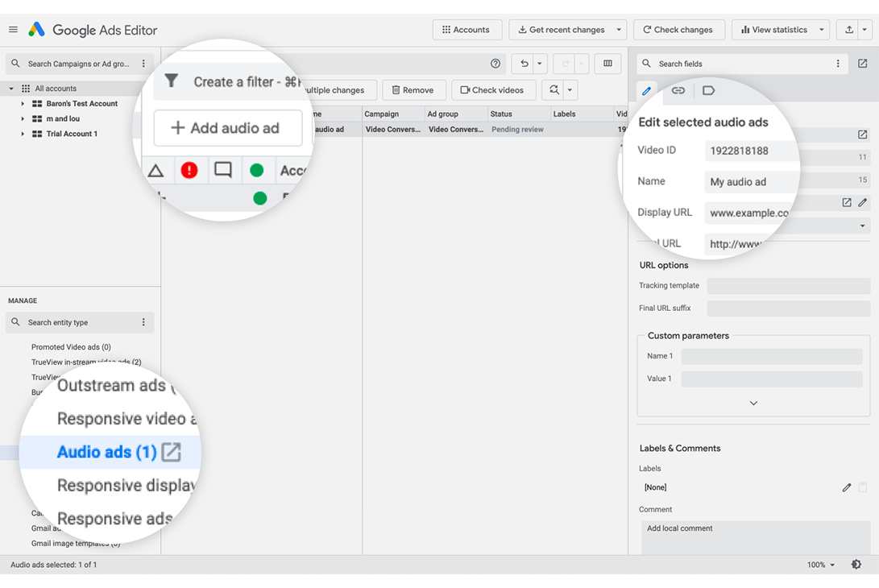Viewport: 879px width, 588px height.
Task: Sort by the Campaign column header
Action: (393, 114)
